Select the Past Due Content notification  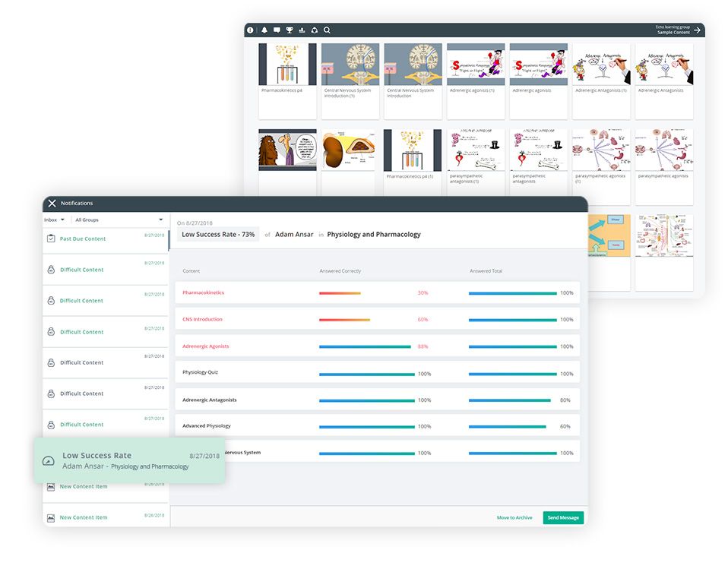click(x=105, y=240)
